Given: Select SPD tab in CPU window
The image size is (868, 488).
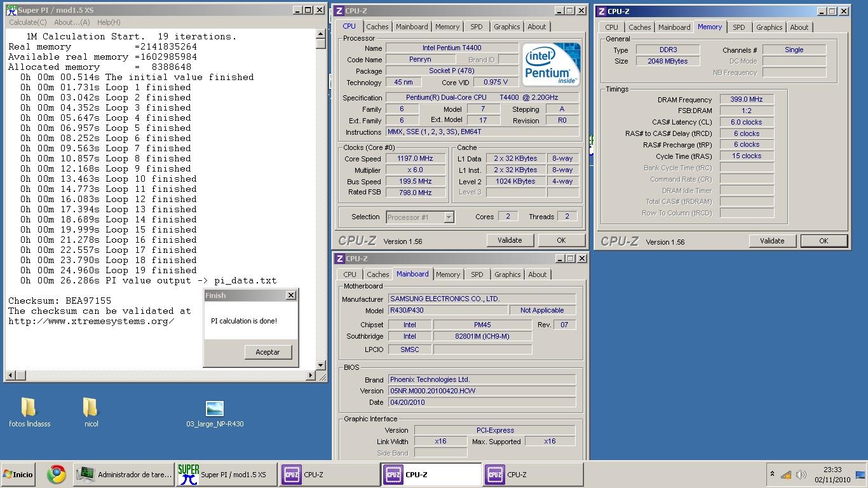Looking at the screenshot, I should 477,27.
